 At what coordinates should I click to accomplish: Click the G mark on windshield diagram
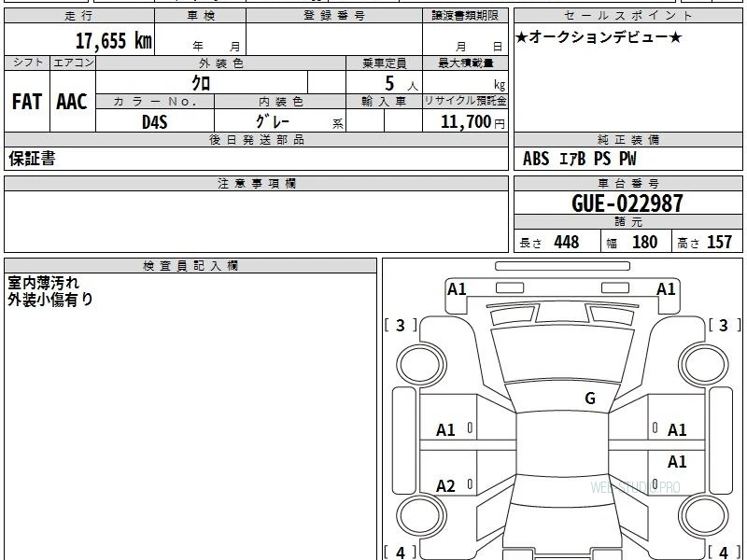(x=590, y=398)
